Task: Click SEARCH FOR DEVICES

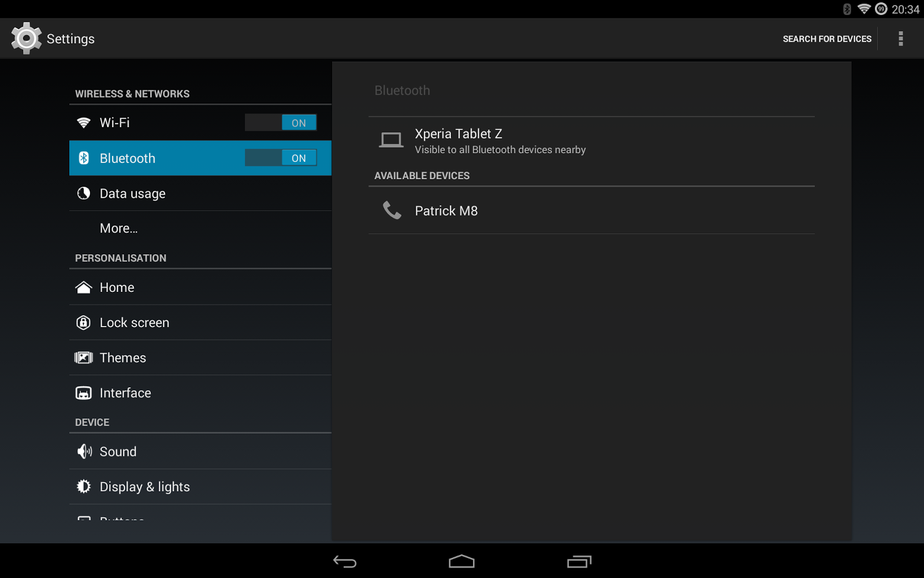Action: pyautogui.click(x=827, y=39)
